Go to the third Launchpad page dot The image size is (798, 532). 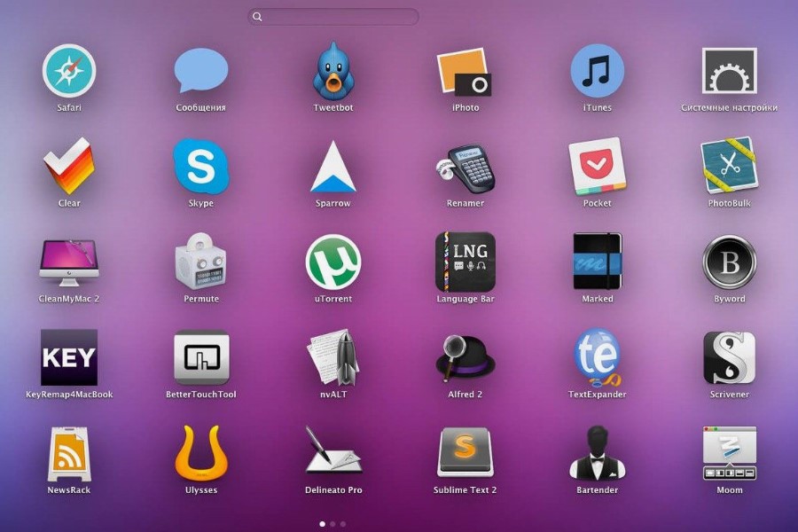(x=343, y=524)
